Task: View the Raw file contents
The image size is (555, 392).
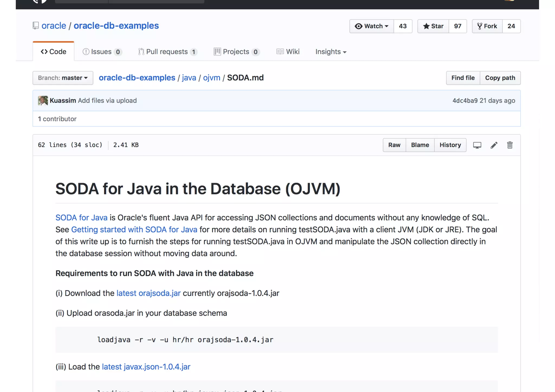Action: point(394,145)
